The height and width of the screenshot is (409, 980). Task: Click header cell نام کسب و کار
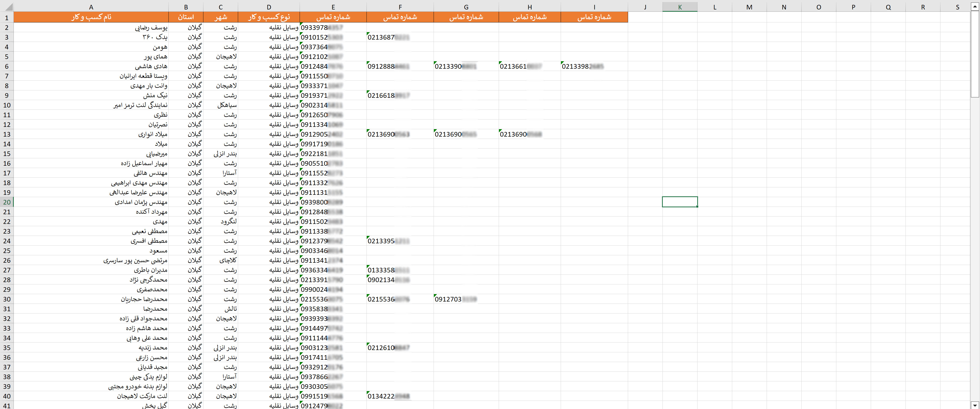pos(91,17)
